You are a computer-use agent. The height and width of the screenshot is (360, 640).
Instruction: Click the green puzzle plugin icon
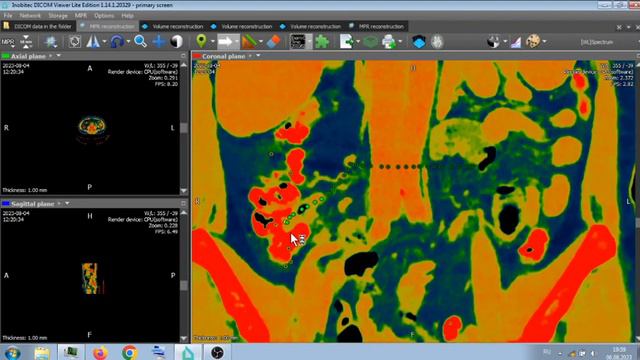click(x=322, y=42)
